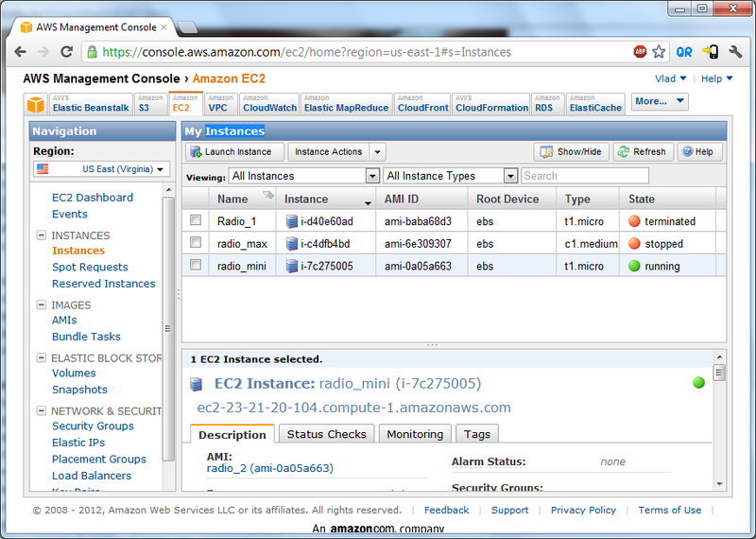Viewport: 756px width, 539px height.
Task: Click the green status circle in details pane
Action: [x=698, y=383]
